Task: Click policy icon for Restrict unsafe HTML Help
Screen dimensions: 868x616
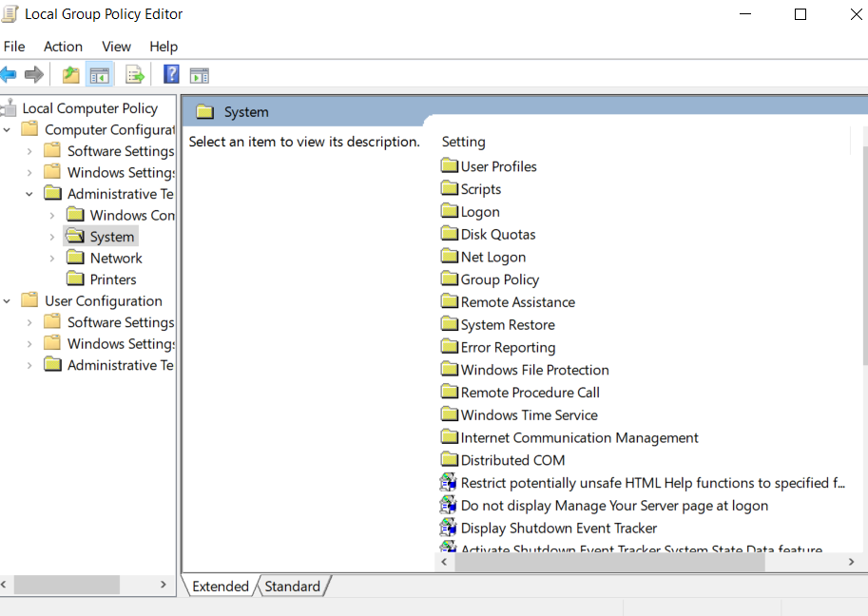Action: [449, 483]
